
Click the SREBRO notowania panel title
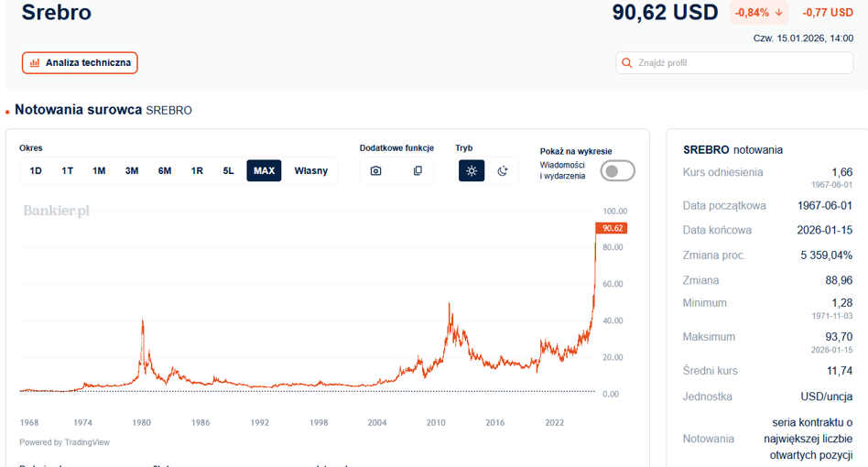point(732,150)
